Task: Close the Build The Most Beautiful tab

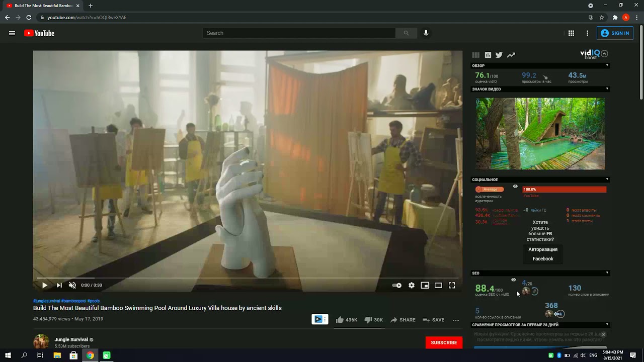Action: click(77, 6)
